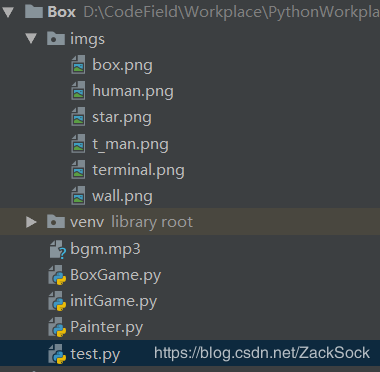
Task: Click the BoxGame.py Python file icon
Action: 57,275
